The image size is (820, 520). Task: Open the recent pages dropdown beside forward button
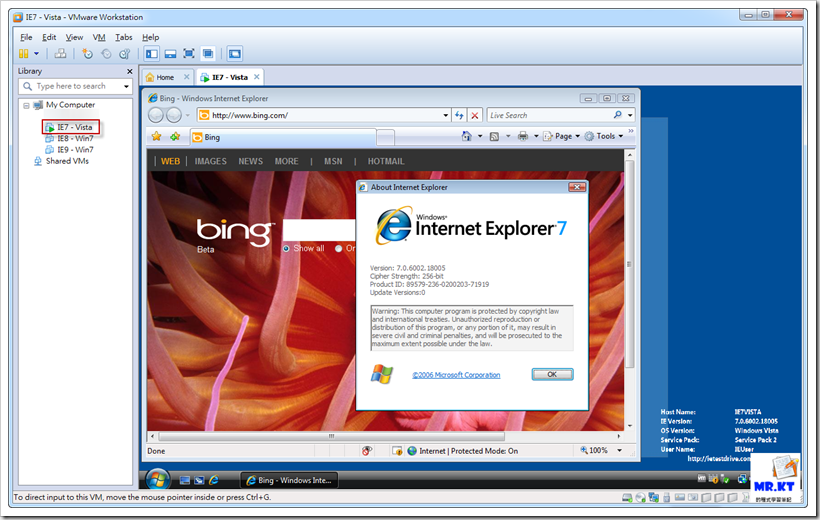click(x=188, y=115)
